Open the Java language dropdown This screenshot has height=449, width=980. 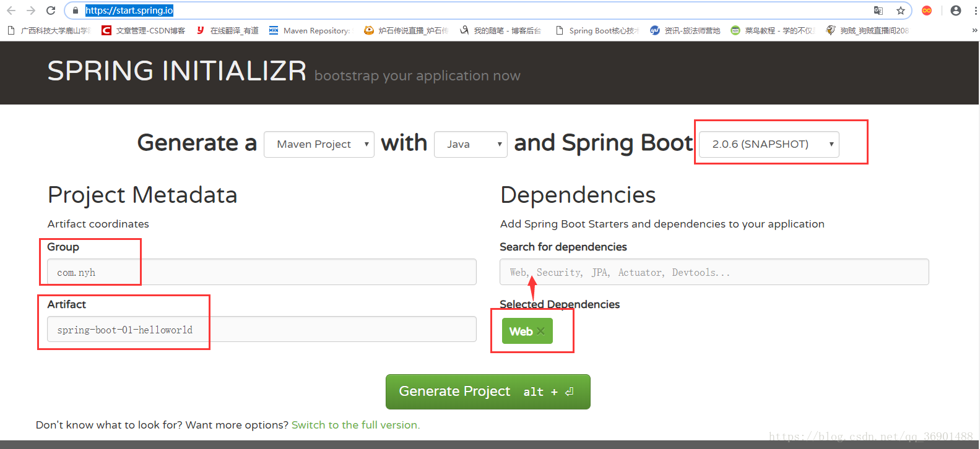pos(470,144)
